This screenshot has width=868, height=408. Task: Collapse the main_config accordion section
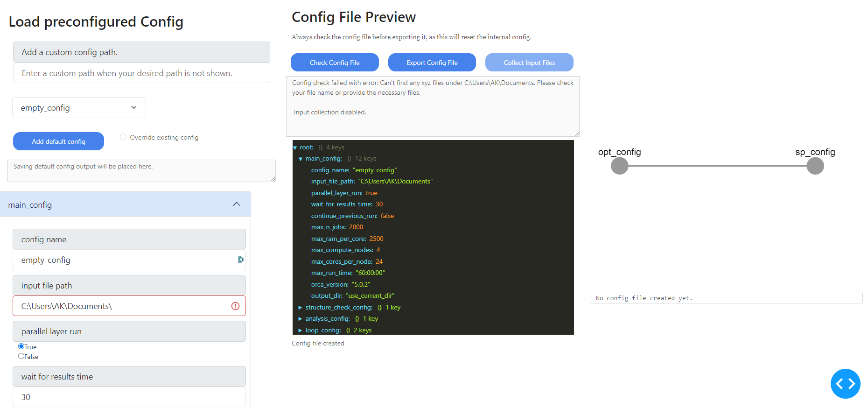[x=125, y=204]
